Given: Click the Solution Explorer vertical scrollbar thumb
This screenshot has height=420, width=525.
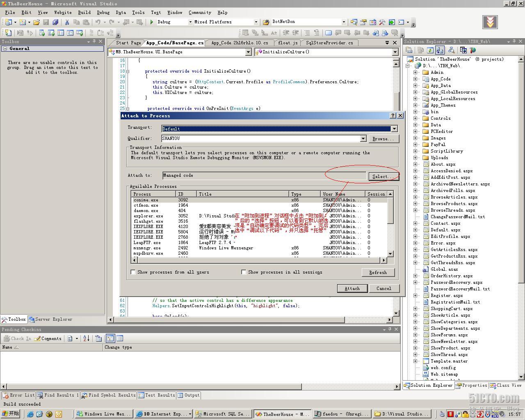Looking at the screenshot, I should click(521, 172).
